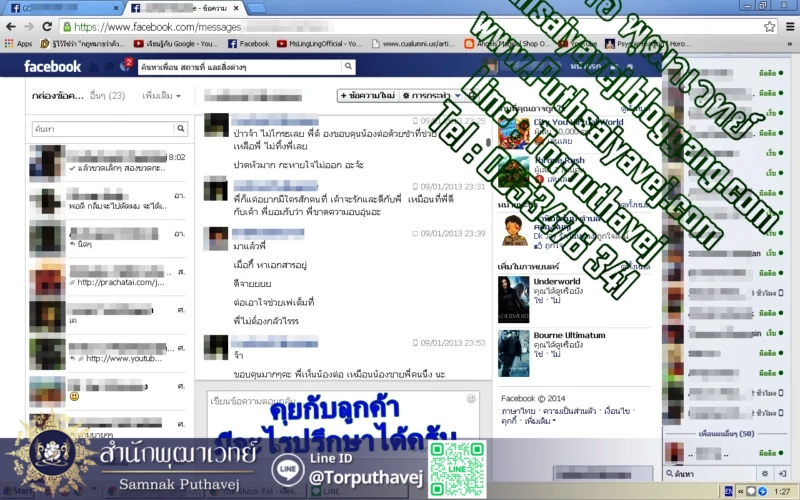Bookmark this page with the star icon

tap(769, 27)
